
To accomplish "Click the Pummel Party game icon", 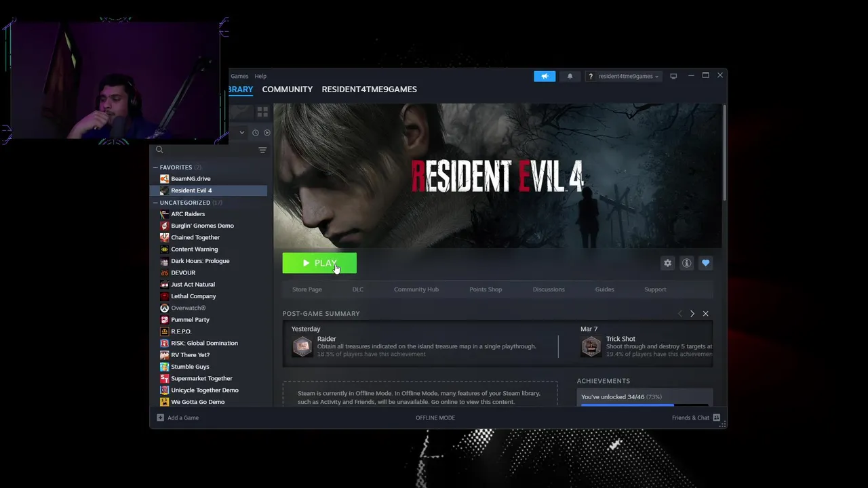I will (164, 320).
